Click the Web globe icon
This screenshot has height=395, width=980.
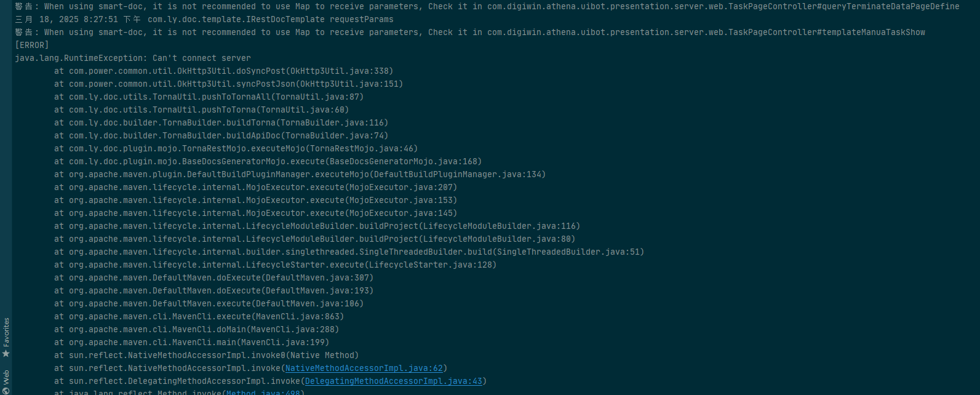pyautogui.click(x=6, y=390)
